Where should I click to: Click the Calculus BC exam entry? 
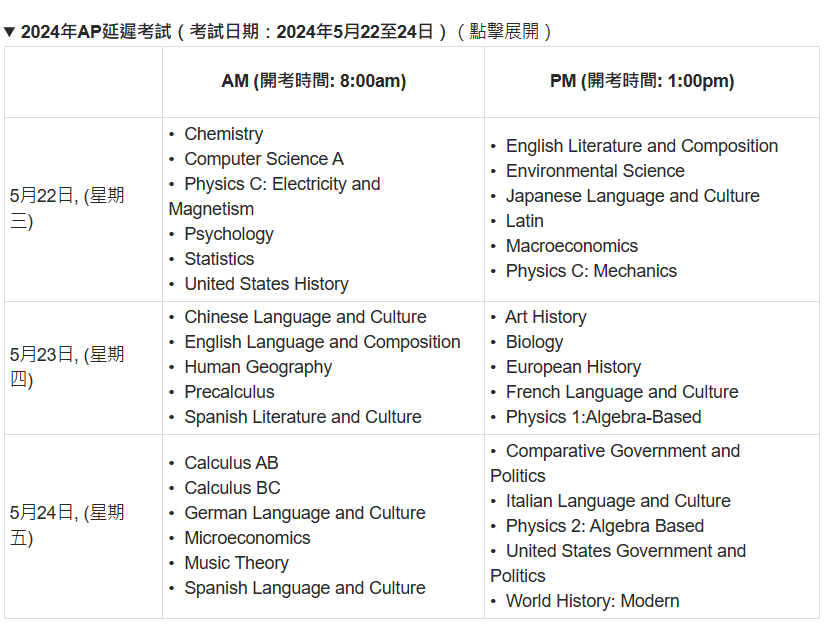[233, 488]
